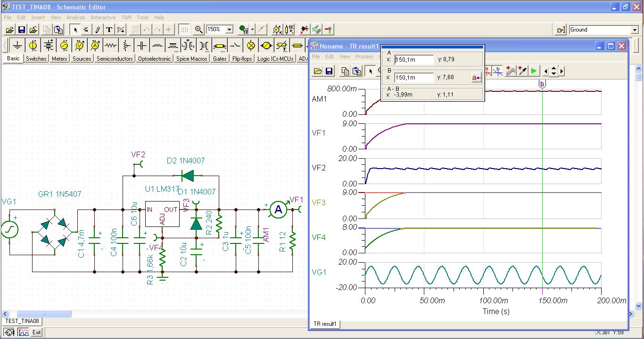Click the horizontal scrollbar thumb of the schematic

coord(44,314)
